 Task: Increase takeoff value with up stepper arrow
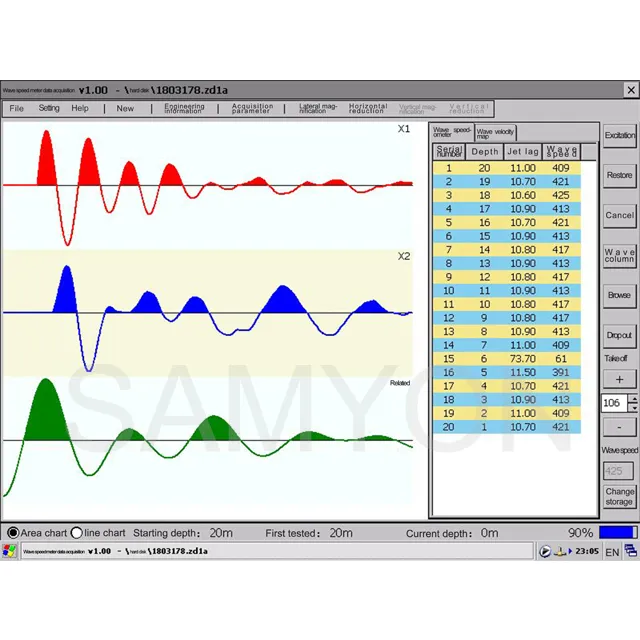click(x=633, y=399)
